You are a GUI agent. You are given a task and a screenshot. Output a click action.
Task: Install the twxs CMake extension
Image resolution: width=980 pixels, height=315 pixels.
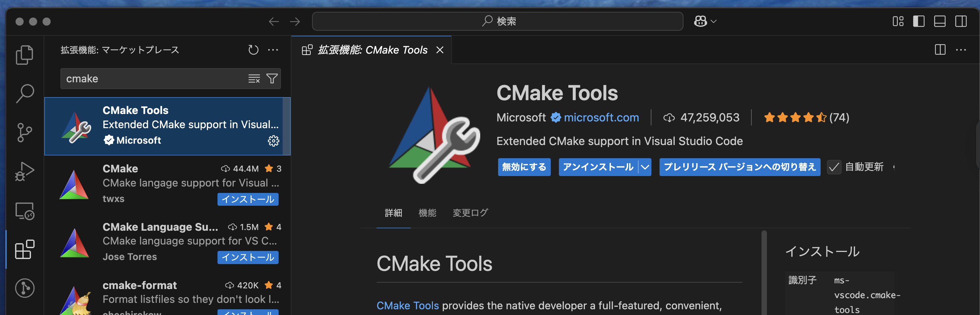(248, 199)
